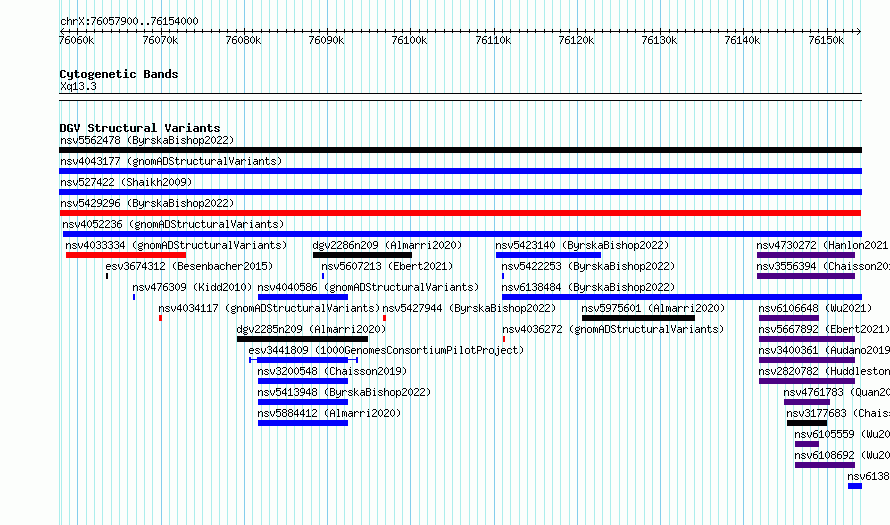
Task: Click the blue nsv4040586 variant bar
Action: point(303,297)
